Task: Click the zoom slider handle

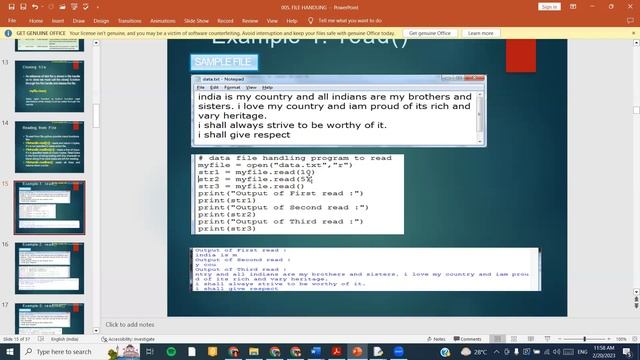Action: [584, 339]
